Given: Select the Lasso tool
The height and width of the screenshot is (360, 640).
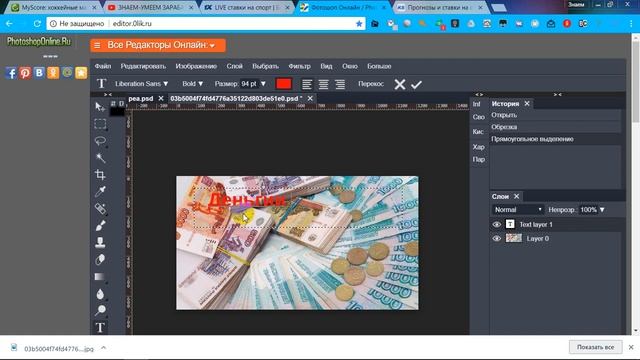Looking at the screenshot, I should [x=100, y=141].
